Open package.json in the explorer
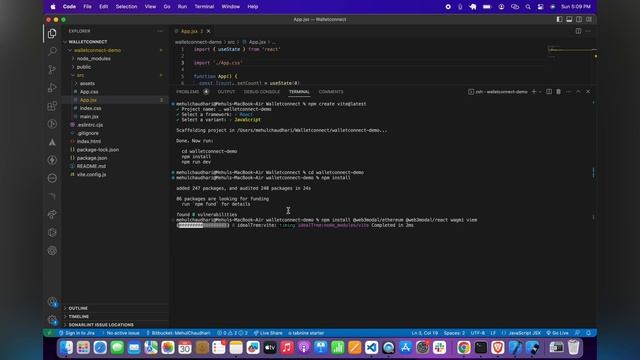Image resolution: width=640 pixels, height=360 pixels. [92, 158]
